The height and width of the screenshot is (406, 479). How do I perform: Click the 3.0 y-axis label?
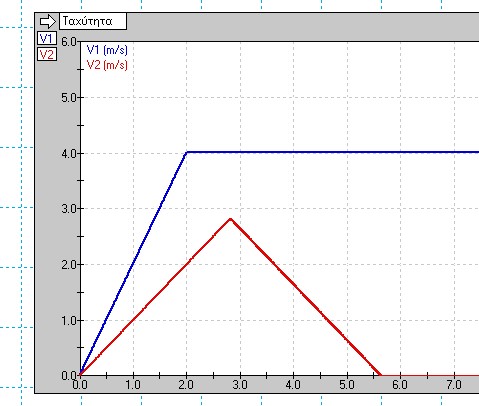coord(69,209)
